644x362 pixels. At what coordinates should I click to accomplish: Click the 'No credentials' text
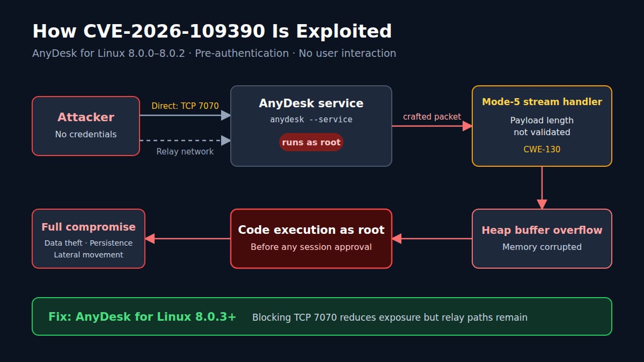(86, 134)
